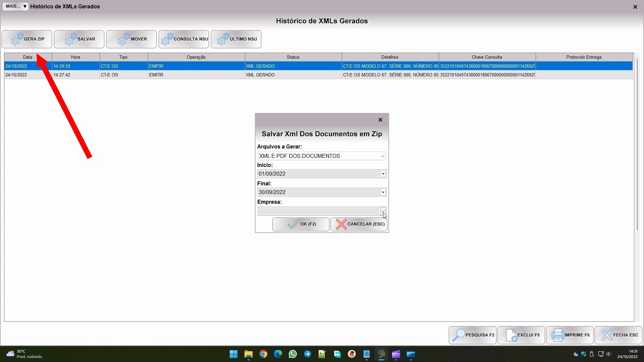
Task: Open Telegram from the taskbar
Action: click(x=308, y=354)
